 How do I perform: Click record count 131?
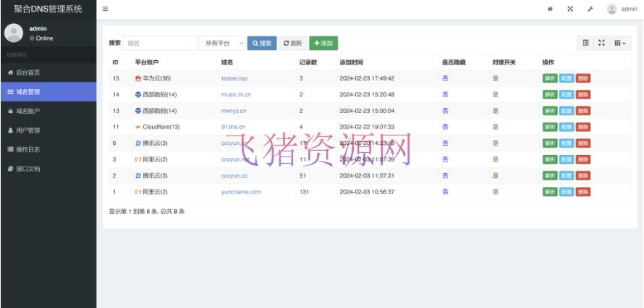point(304,191)
